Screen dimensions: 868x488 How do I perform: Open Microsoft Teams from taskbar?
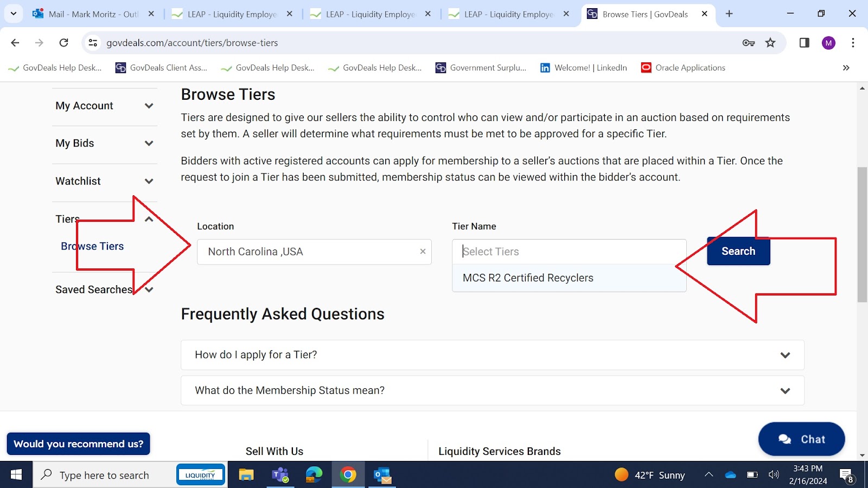280,475
